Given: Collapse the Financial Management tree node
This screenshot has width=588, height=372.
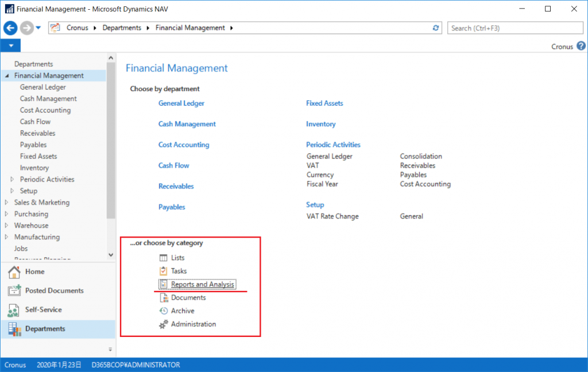Looking at the screenshot, I should coord(7,76).
